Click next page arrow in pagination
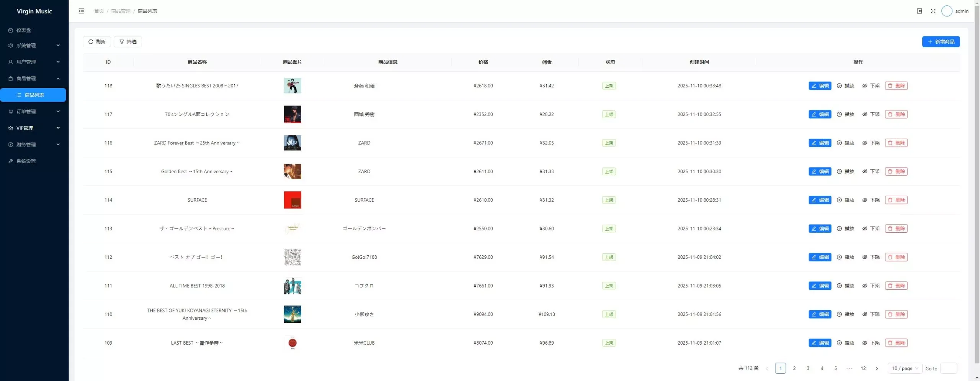The width and height of the screenshot is (980, 381). coord(877,368)
